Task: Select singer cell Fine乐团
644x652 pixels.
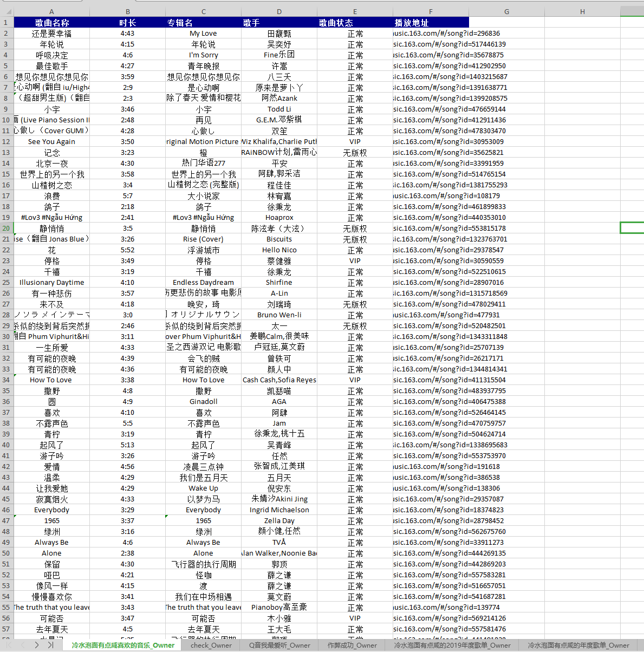Action: [x=279, y=55]
